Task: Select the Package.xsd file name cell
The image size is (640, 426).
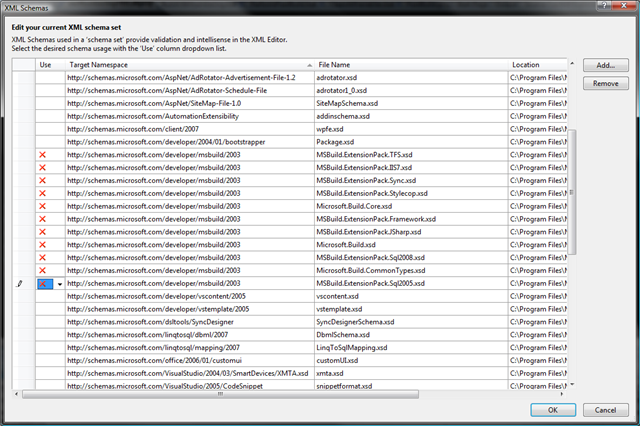Action: 411,142
